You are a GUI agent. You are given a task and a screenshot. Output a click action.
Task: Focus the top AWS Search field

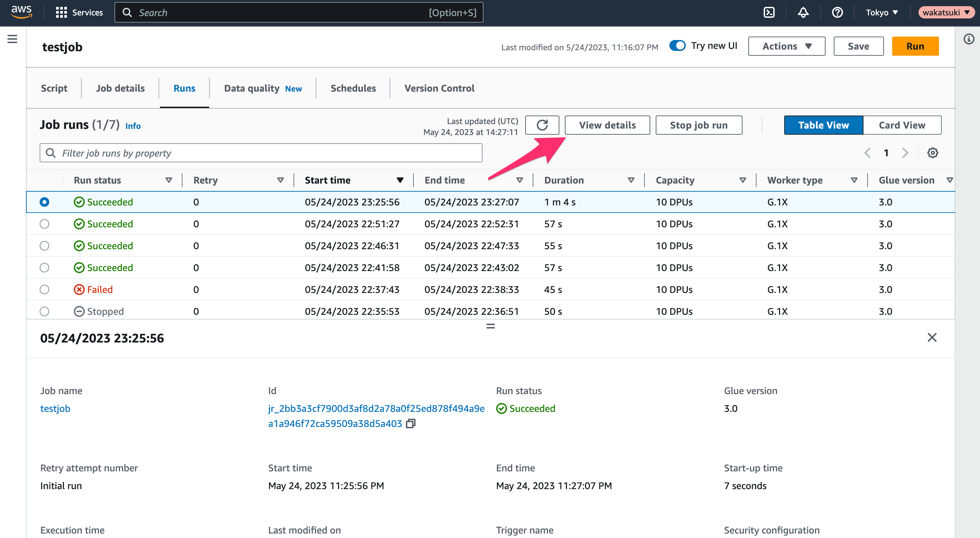[x=299, y=13]
